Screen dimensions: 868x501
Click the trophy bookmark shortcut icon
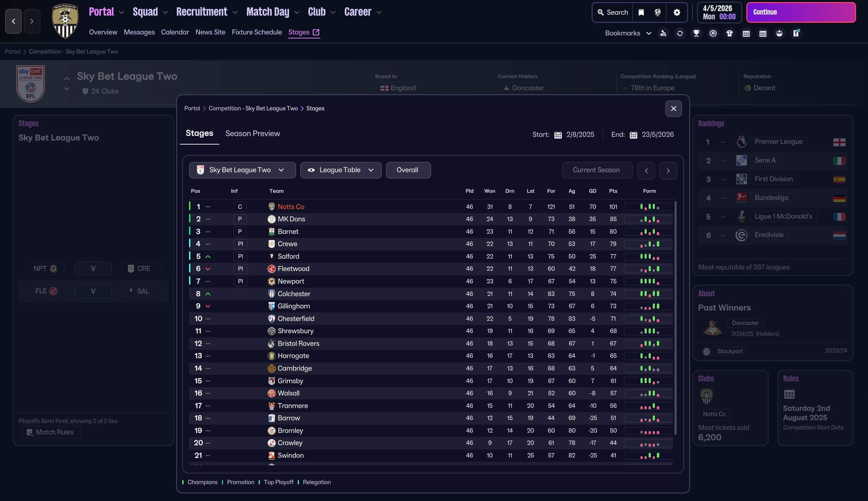point(696,33)
